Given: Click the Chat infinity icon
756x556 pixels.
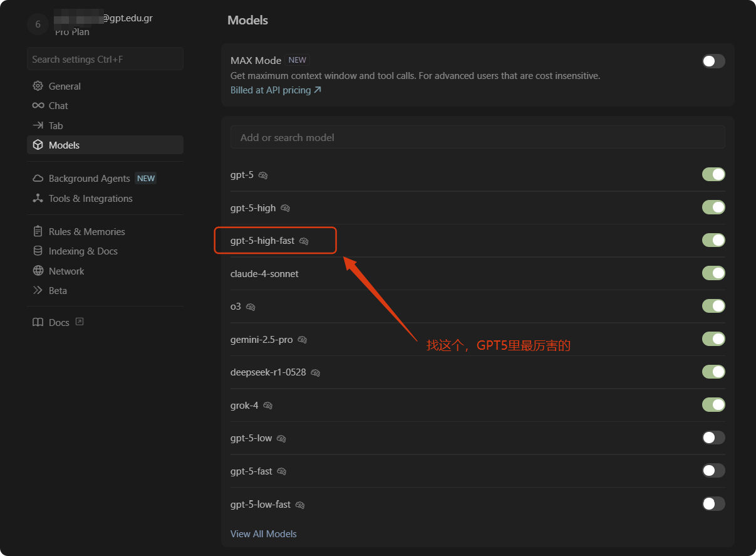Looking at the screenshot, I should click(38, 105).
